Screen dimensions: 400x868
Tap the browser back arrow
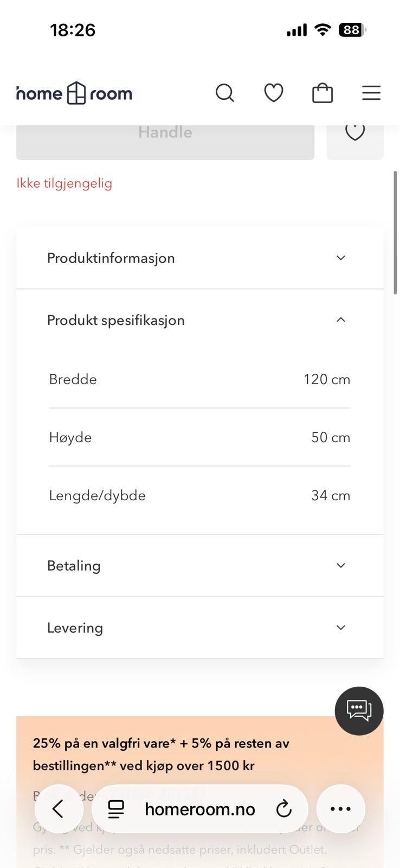tap(59, 809)
